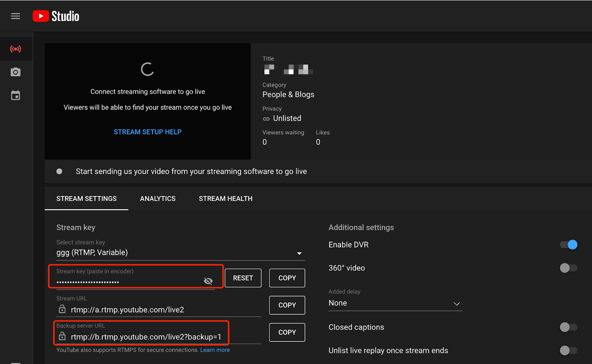
Task: Open the hamburger navigation menu
Action: point(16,16)
